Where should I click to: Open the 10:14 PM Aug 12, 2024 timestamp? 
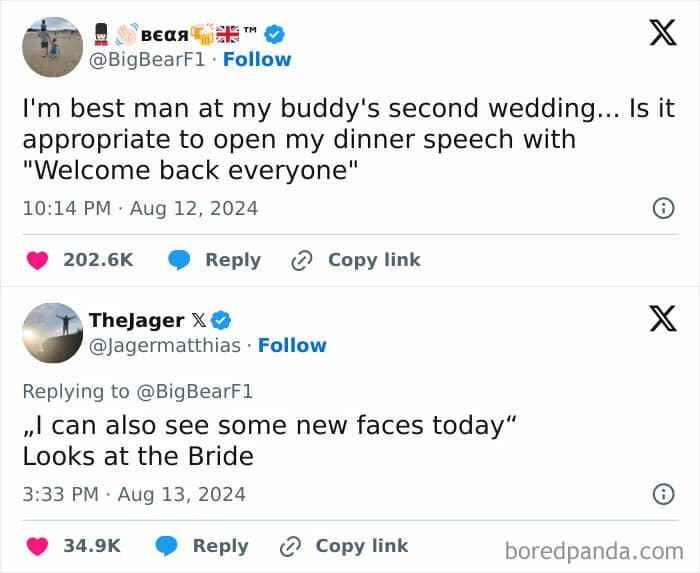[x=140, y=208]
